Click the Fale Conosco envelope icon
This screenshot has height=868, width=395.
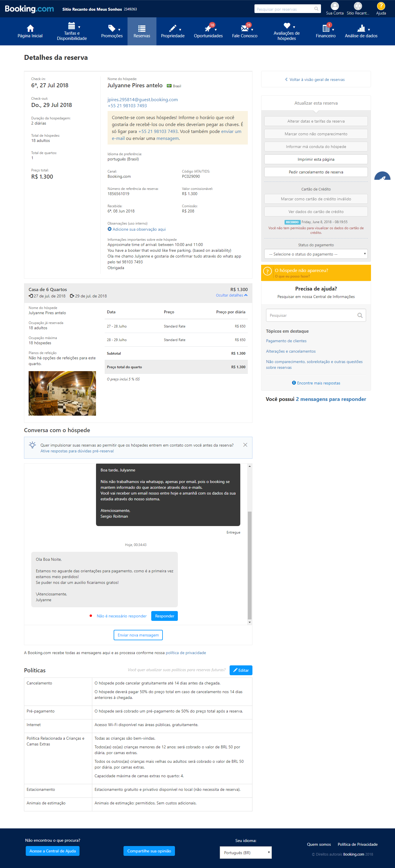click(x=244, y=28)
